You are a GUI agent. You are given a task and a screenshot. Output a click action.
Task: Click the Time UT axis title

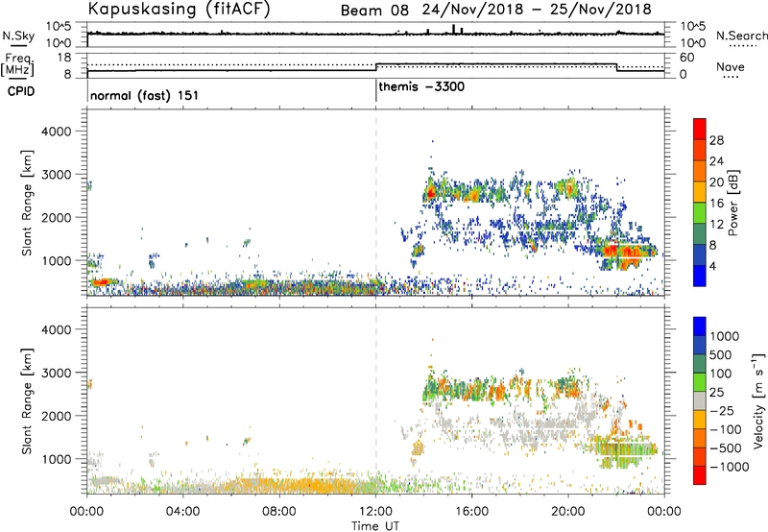375,526
